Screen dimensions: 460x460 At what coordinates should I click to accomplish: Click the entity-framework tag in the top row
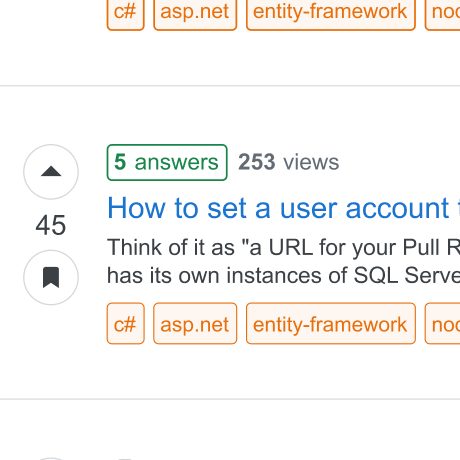click(331, 15)
